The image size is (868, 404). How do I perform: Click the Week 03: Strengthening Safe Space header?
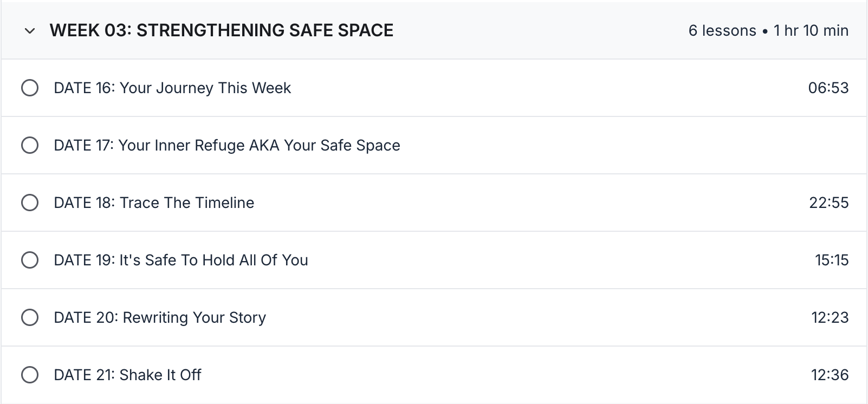click(x=222, y=30)
